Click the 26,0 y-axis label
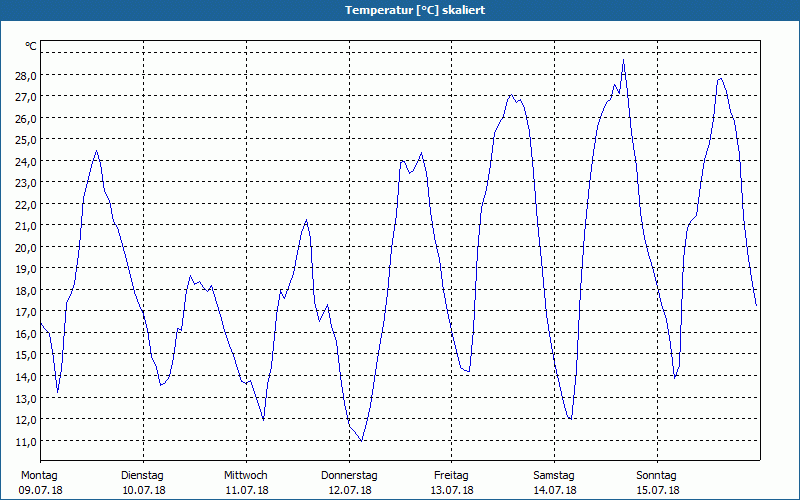Image resolution: width=800 pixels, height=500 pixels. coord(26,118)
